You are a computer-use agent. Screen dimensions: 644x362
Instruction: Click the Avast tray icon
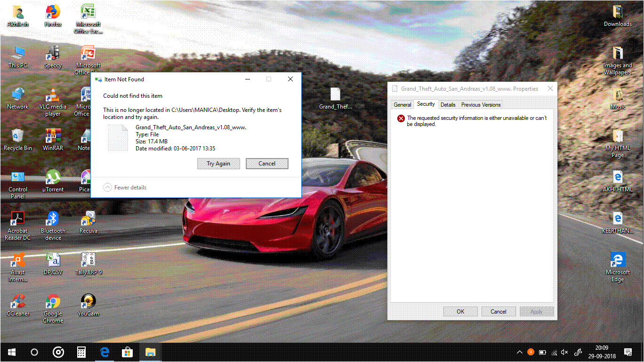pos(531,352)
